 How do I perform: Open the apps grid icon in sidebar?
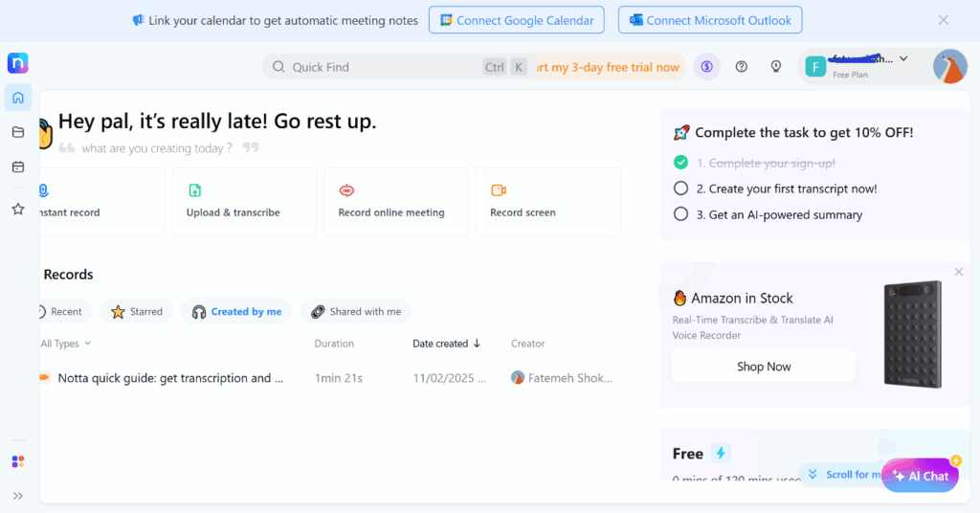[x=18, y=461]
